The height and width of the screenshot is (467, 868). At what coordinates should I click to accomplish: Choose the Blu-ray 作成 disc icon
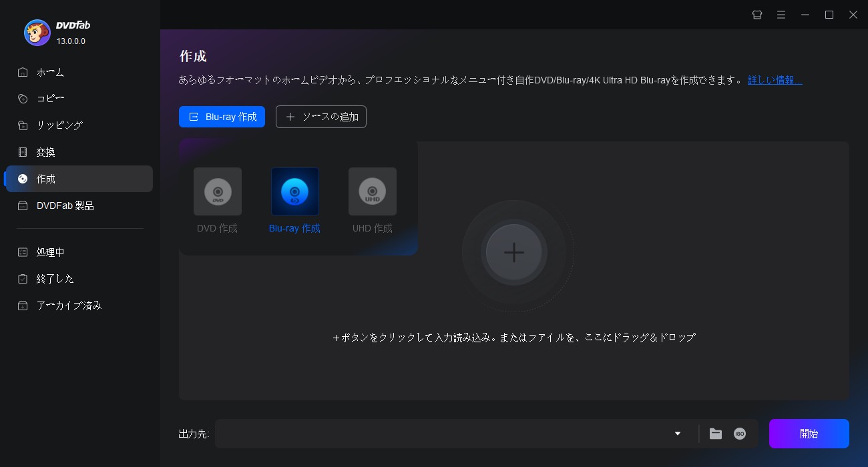pyautogui.click(x=295, y=191)
